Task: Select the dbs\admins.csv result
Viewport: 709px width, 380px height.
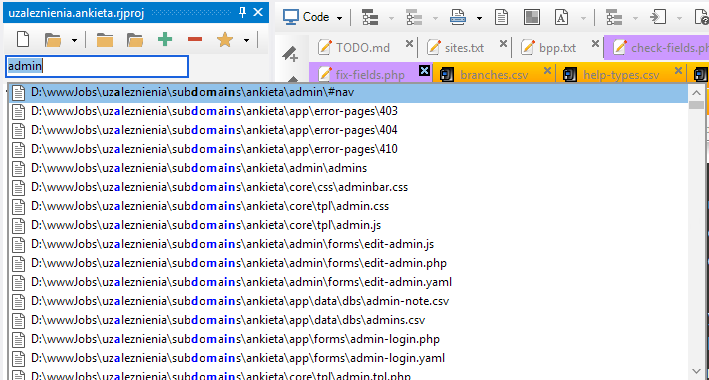Action: point(348,320)
